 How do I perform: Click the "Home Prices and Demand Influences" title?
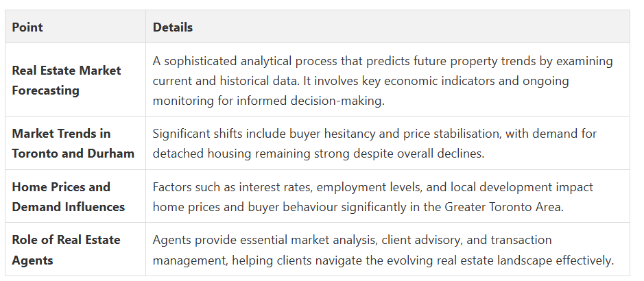(68, 197)
